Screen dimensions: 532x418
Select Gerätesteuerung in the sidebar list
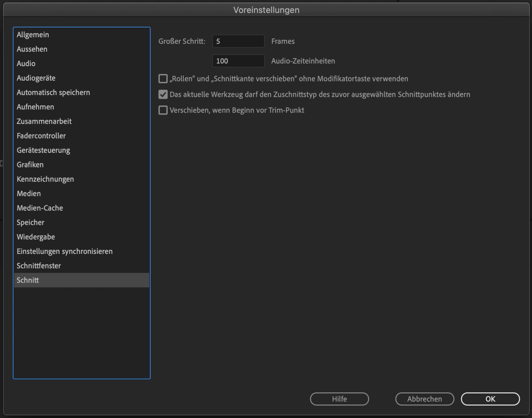[x=43, y=150]
